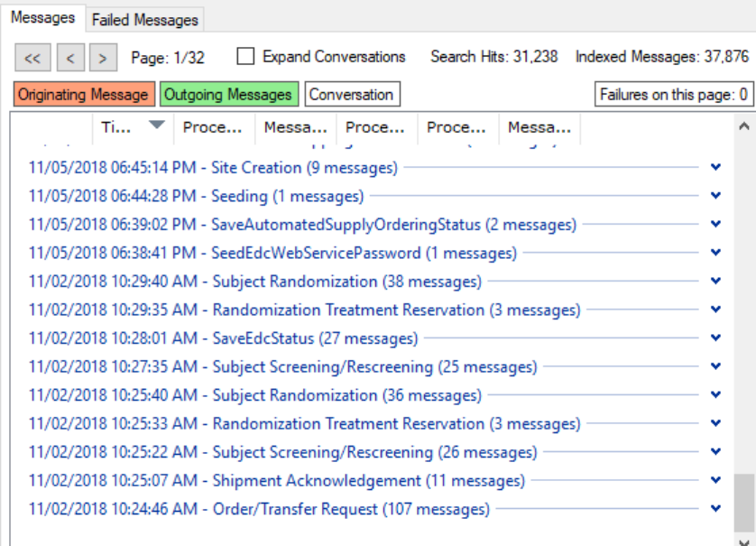Go to first page with double-arrow button
756x546 pixels.
(32, 59)
